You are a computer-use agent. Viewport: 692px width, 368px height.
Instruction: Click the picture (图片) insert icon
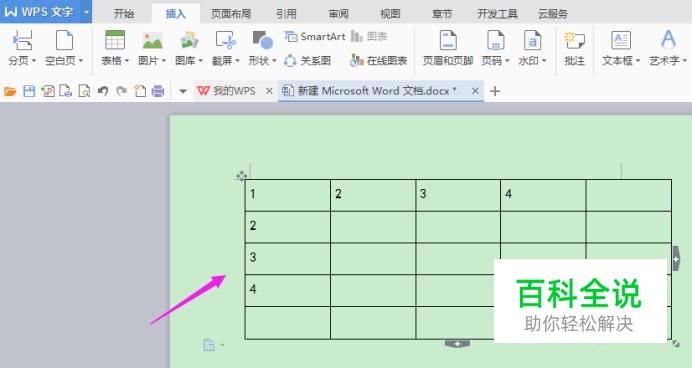(152, 40)
